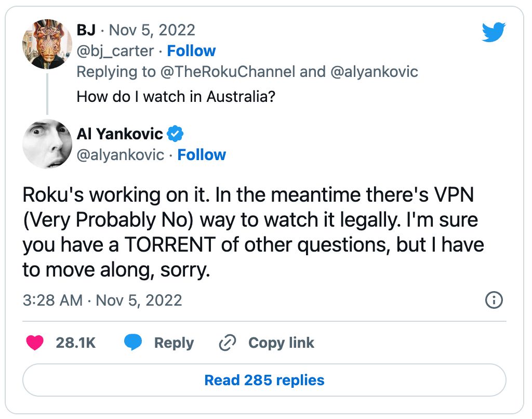
Task: Click the 28.1K likes count
Action: pyautogui.click(x=75, y=343)
